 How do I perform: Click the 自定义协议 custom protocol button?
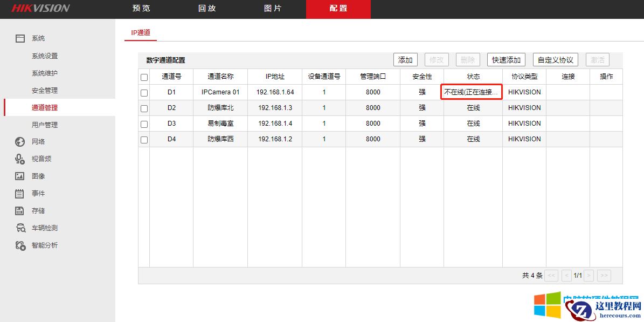555,59
